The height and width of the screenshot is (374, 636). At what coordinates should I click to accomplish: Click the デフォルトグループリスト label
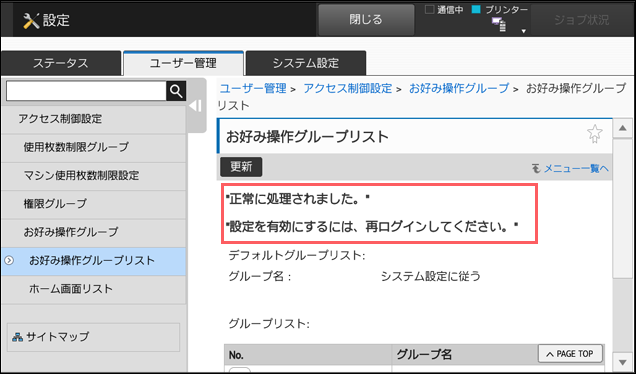(297, 256)
